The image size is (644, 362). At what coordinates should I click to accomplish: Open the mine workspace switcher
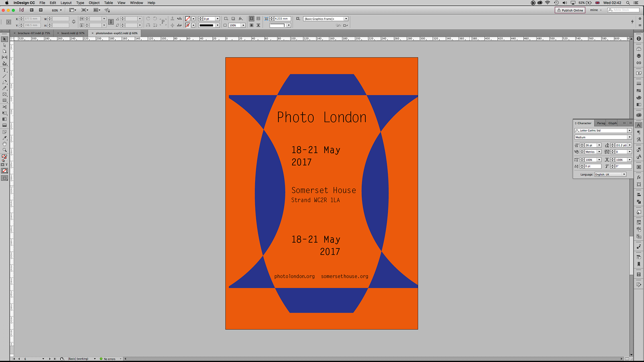596,10
